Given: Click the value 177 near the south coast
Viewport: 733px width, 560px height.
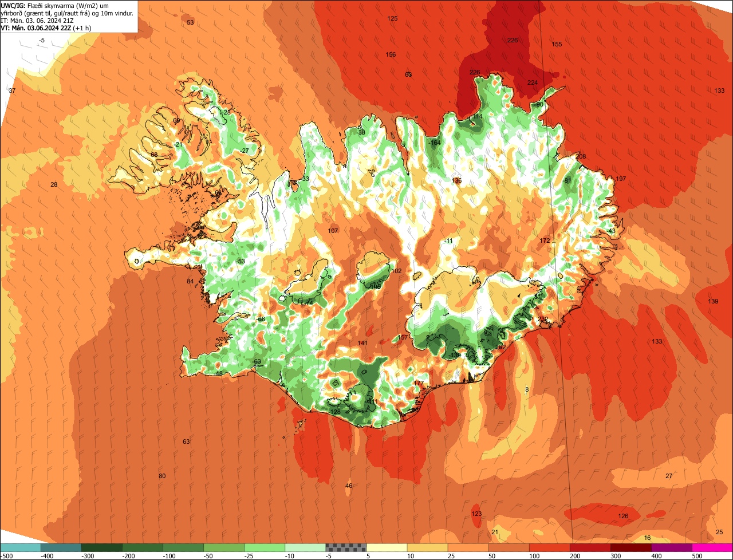Looking at the screenshot, I should (x=419, y=383).
